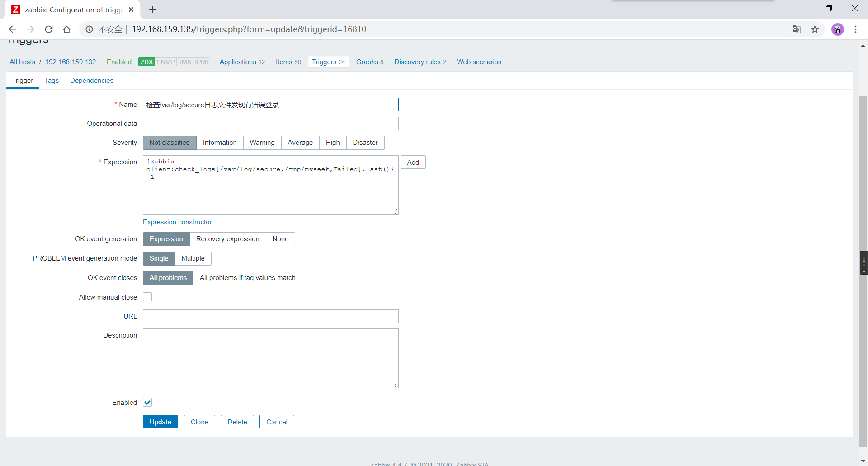The width and height of the screenshot is (868, 466).
Task: Select Expression for OK event generation
Action: (x=166, y=239)
